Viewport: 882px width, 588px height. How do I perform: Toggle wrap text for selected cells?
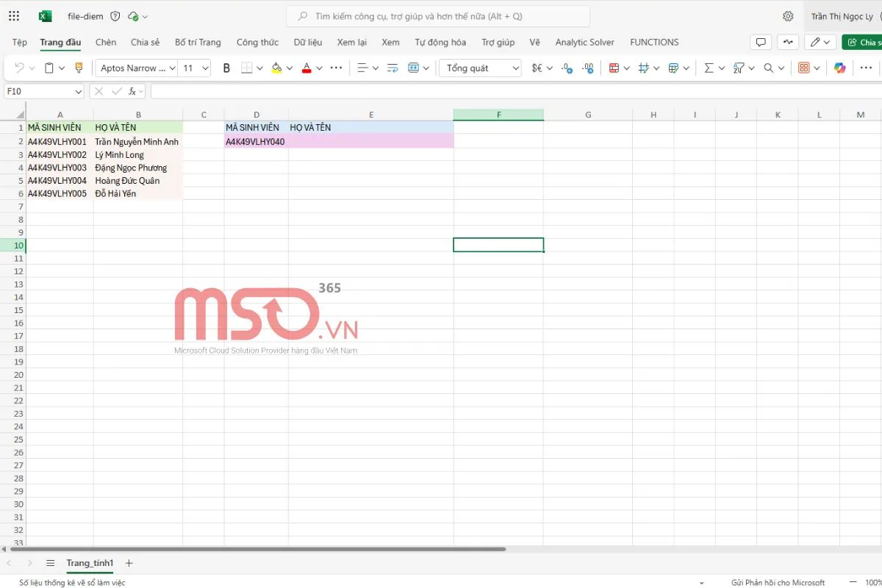point(392,68)
